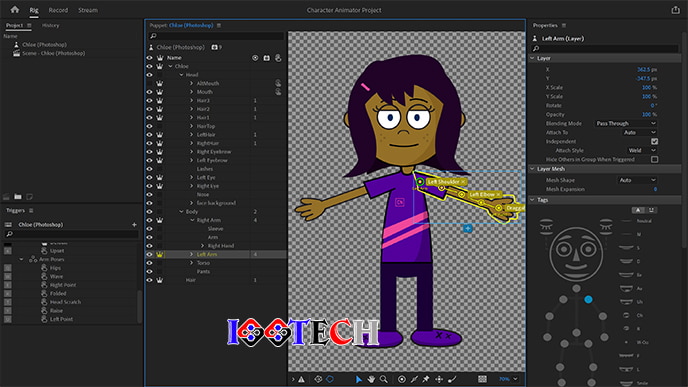
Task: Click the neck tag dot below face
Action: click(x=576, y=288)
